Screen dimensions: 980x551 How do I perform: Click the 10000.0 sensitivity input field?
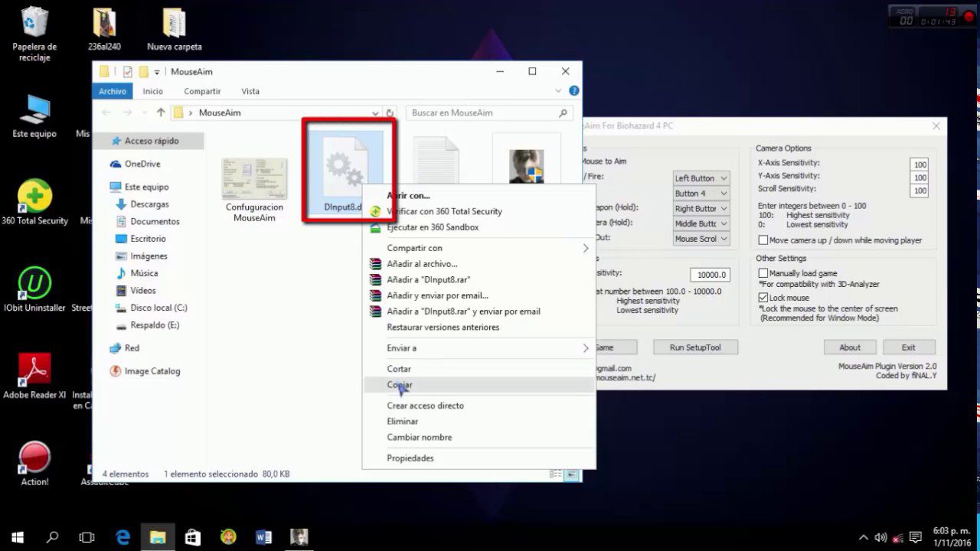click(x=710, y=275)
